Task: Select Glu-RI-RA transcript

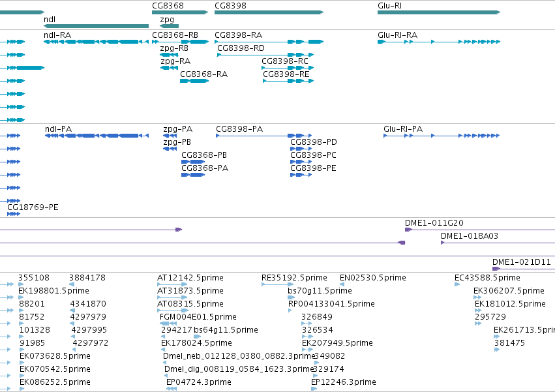Action: click(439, 42)
